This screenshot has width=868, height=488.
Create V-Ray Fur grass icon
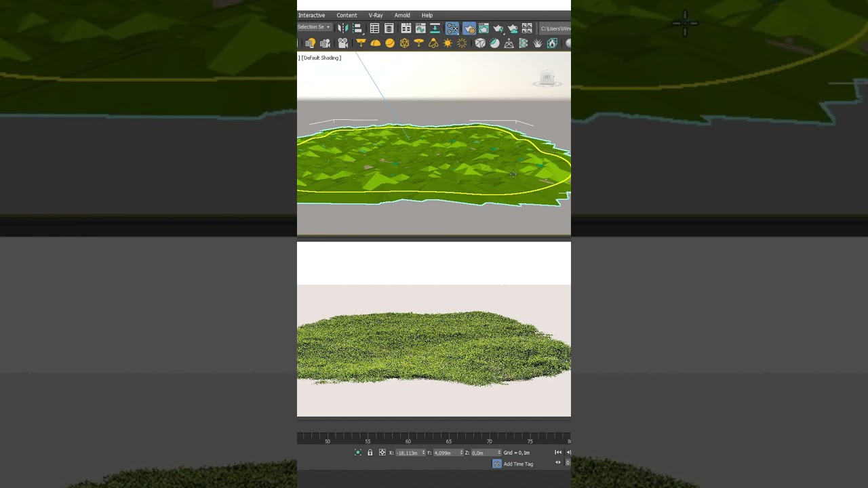click(538, 43)
